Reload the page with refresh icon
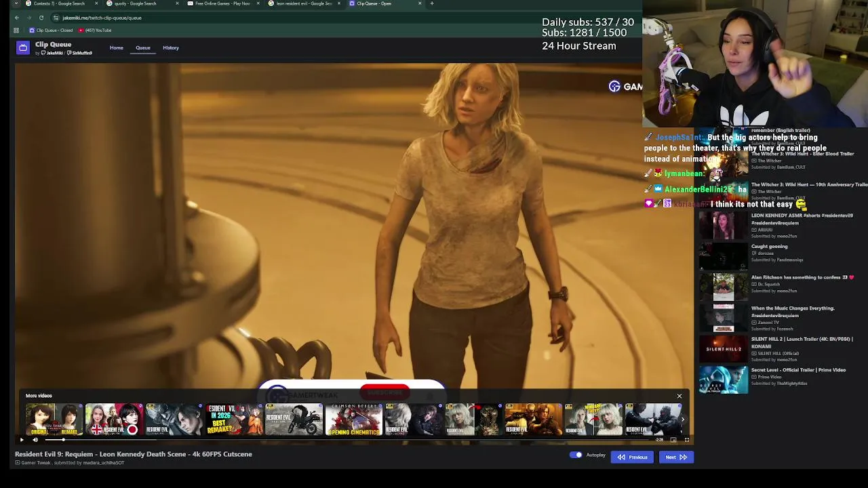 click(x=41, y=18)
